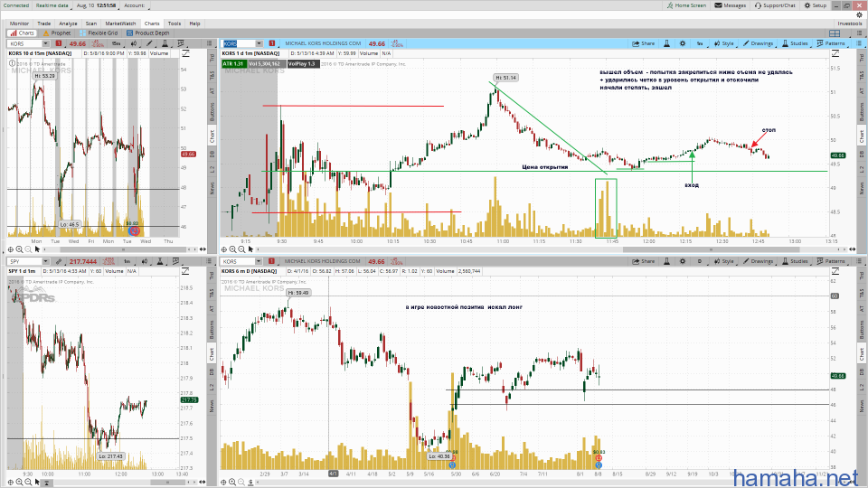Toggle the T&S side tab of top-left chart

pyautogui.click(x=212, y=74)
